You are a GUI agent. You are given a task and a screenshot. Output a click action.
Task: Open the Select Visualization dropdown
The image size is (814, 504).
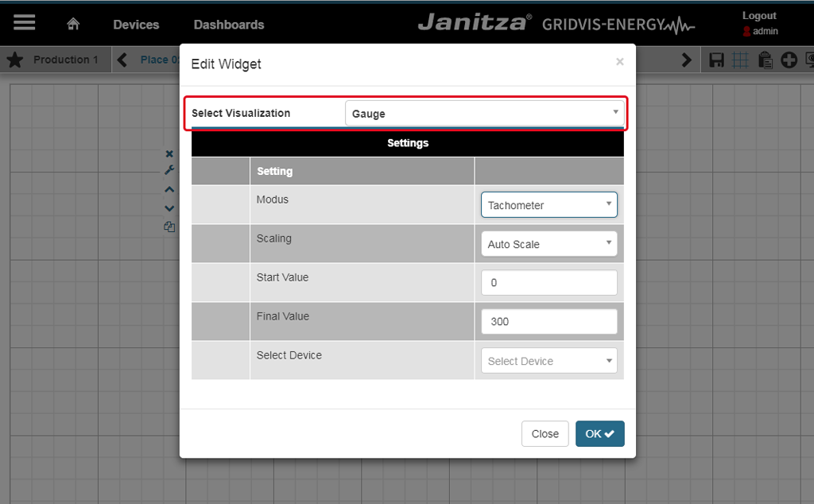pyautogui.click(x=485, y=113)
